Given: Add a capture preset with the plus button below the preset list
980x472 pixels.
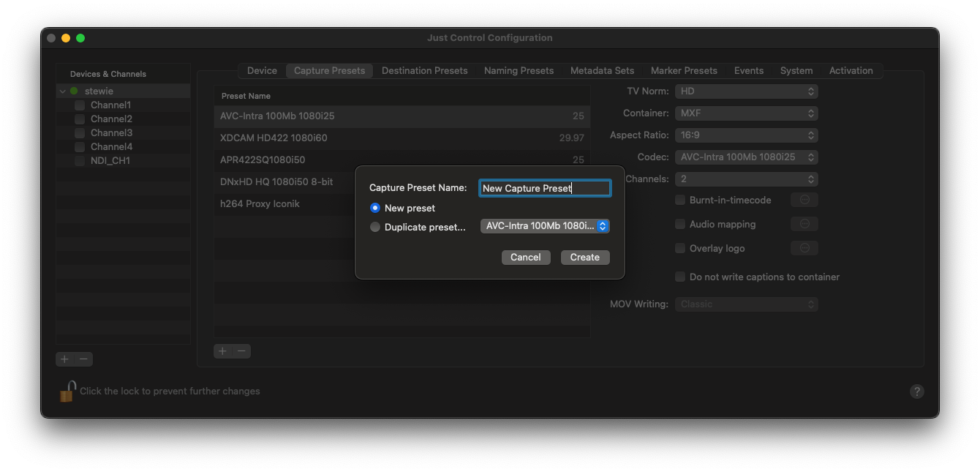Looking at the screenshot, I should [x=223, y=351].
